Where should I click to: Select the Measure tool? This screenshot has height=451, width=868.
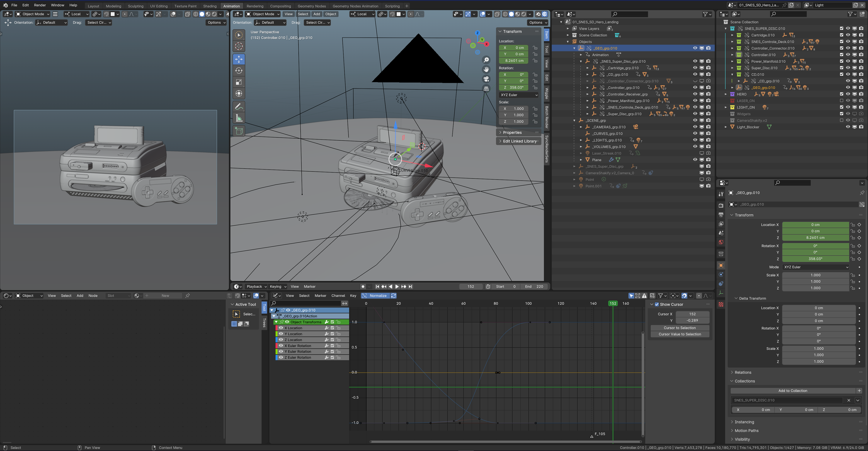[x=238, y=118]
